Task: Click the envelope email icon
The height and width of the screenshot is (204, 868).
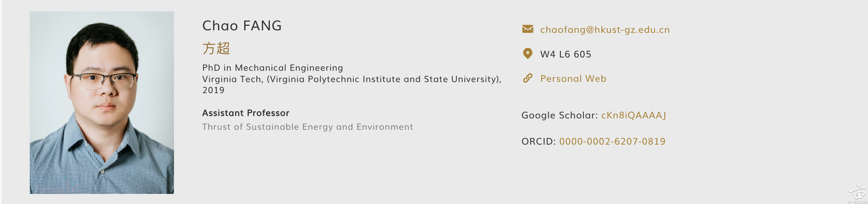Action: [x=527, y=29]
